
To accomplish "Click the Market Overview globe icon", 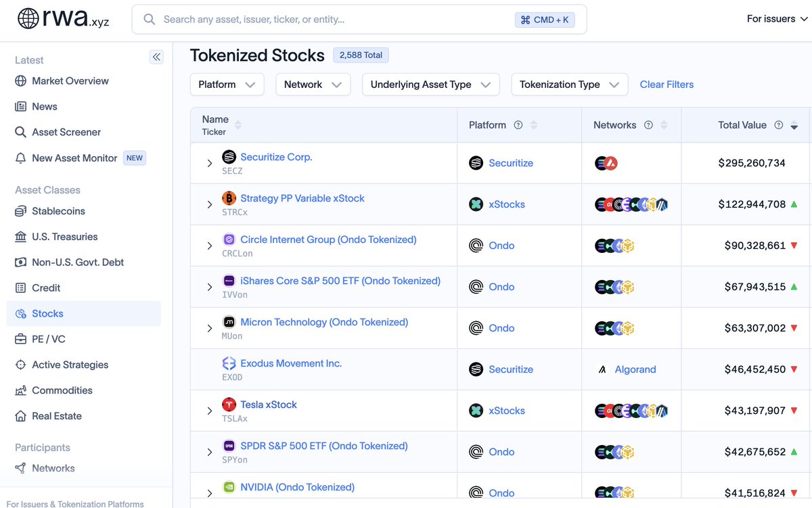I will (20, 81).
